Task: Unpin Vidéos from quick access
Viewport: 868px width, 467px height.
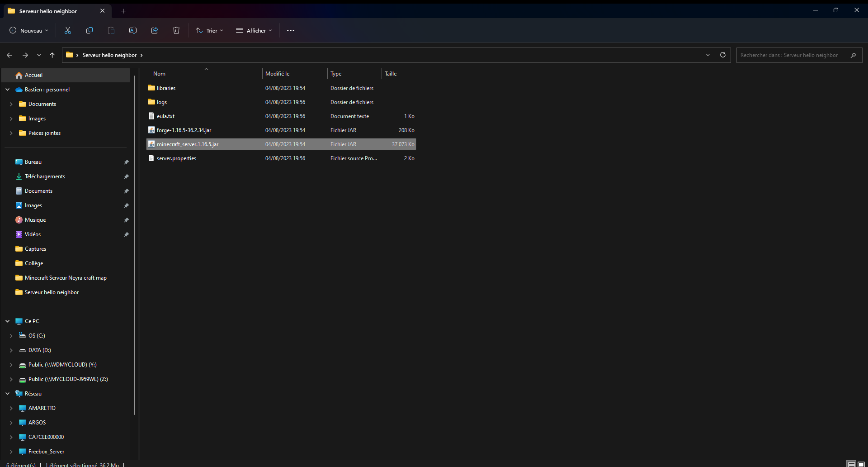Action: (x=127, y=234)
